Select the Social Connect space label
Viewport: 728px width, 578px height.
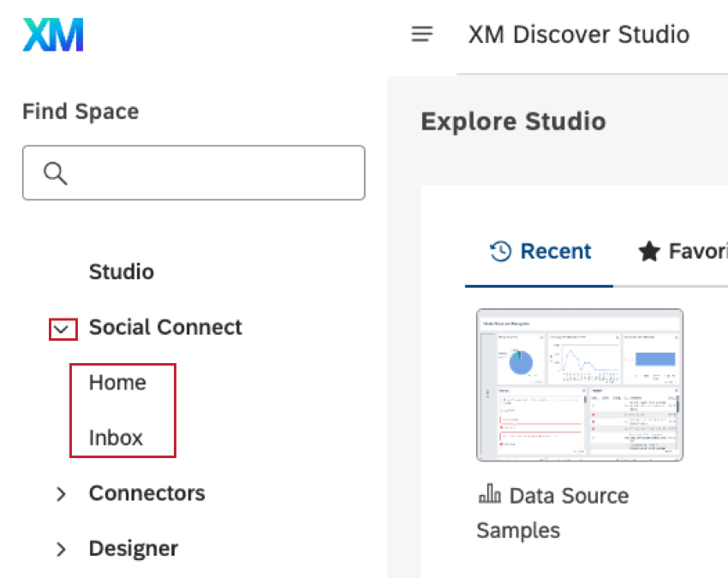click(165, 327)
